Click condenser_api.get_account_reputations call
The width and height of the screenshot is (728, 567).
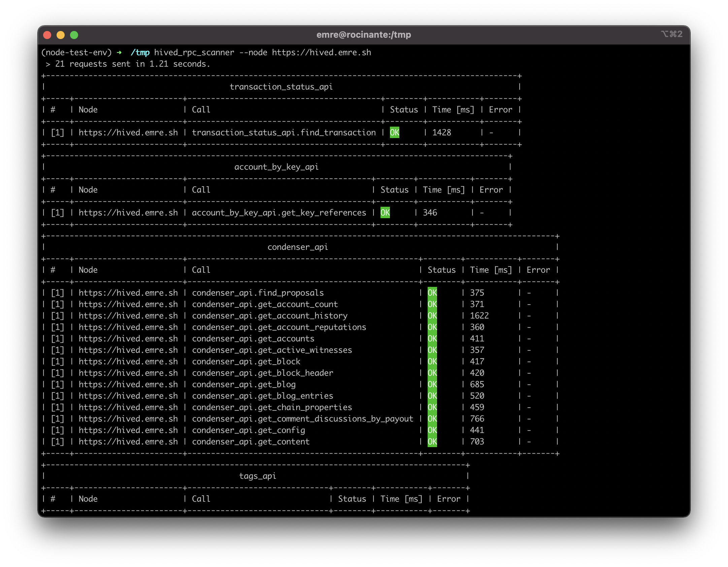[279, 327]
